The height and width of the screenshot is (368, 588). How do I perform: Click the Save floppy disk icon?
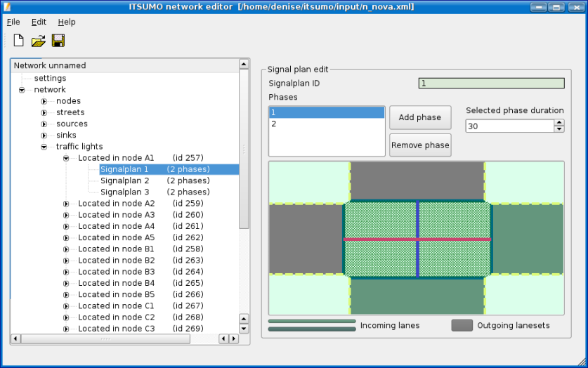pos(58,41)
